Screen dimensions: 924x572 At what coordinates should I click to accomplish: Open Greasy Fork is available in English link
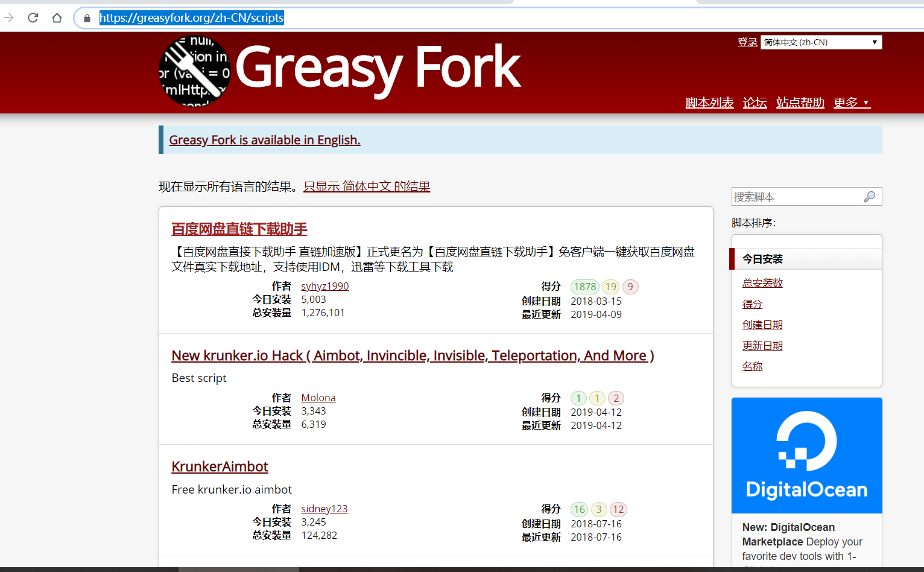[265, 140]
